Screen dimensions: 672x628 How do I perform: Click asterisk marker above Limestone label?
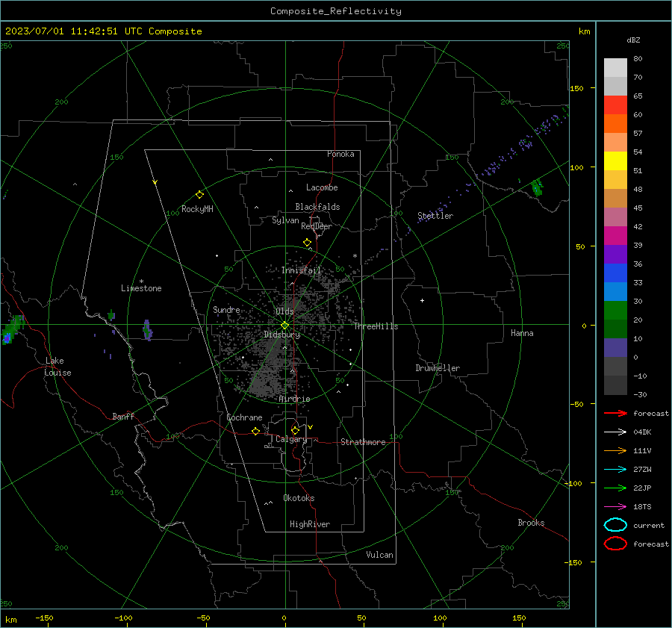point(141,282)
